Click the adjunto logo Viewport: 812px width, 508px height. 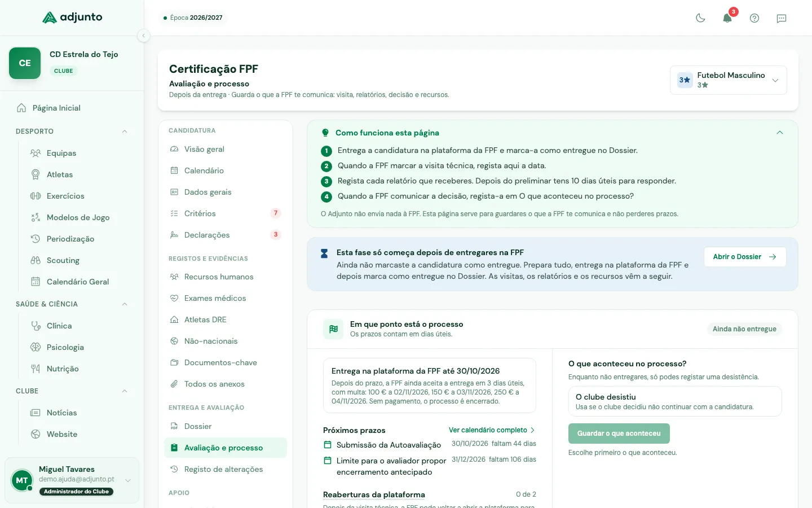(72, 17)
